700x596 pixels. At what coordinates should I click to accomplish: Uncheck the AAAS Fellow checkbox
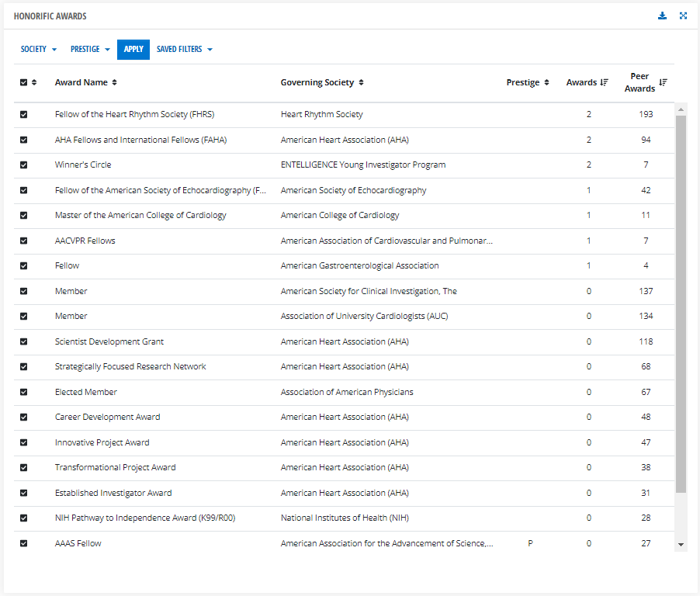(x=23, y=543)
